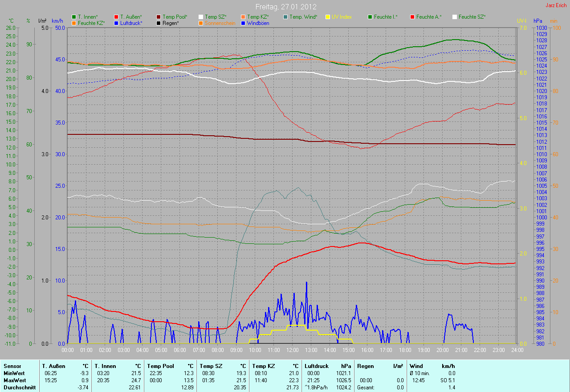Select the Sonnenschein legend label
This screenshot has height=392, width=570.
point(220,23)
